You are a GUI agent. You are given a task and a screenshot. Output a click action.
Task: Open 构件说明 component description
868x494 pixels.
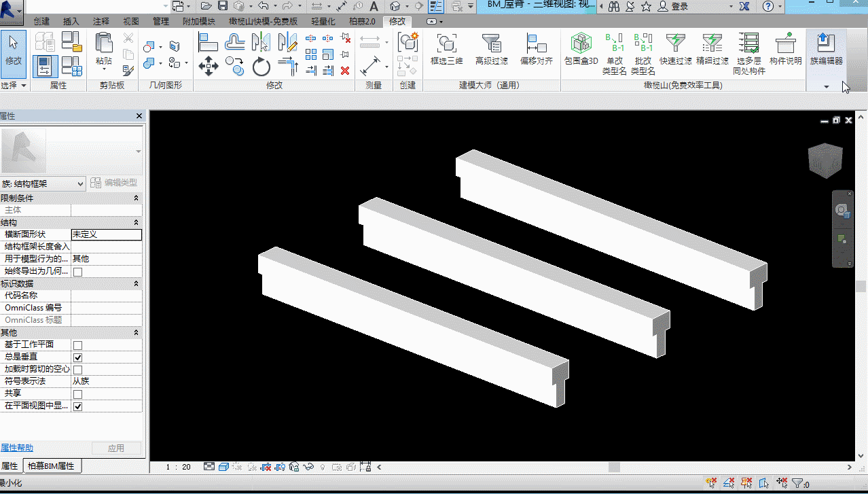coord(786,49)
